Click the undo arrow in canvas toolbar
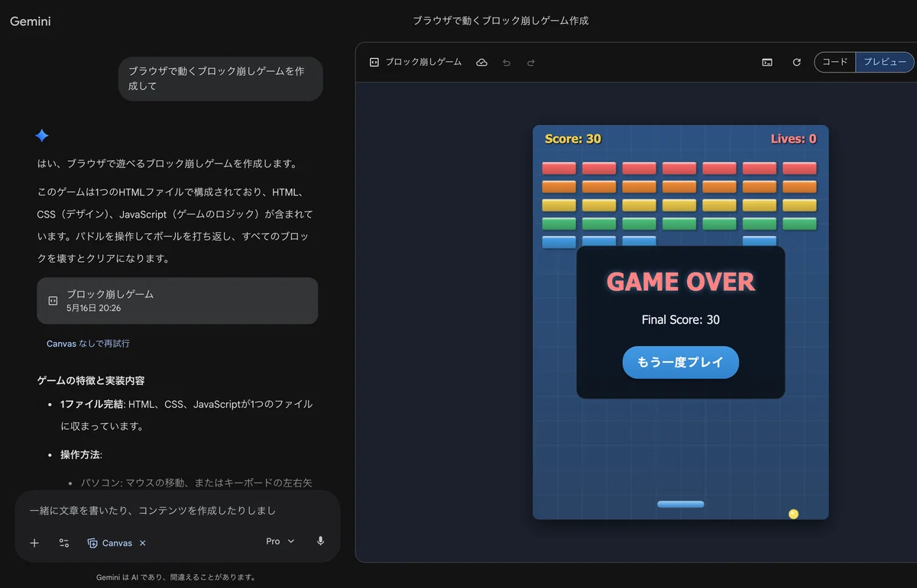This screenshot has width=917, height=588. (506, 63)
